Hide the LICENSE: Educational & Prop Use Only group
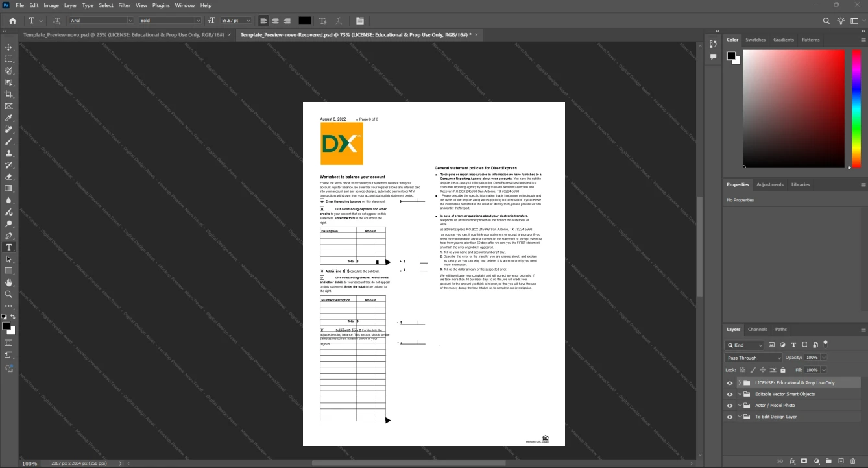This screenshot has height=468, width=868. (730, 383)
